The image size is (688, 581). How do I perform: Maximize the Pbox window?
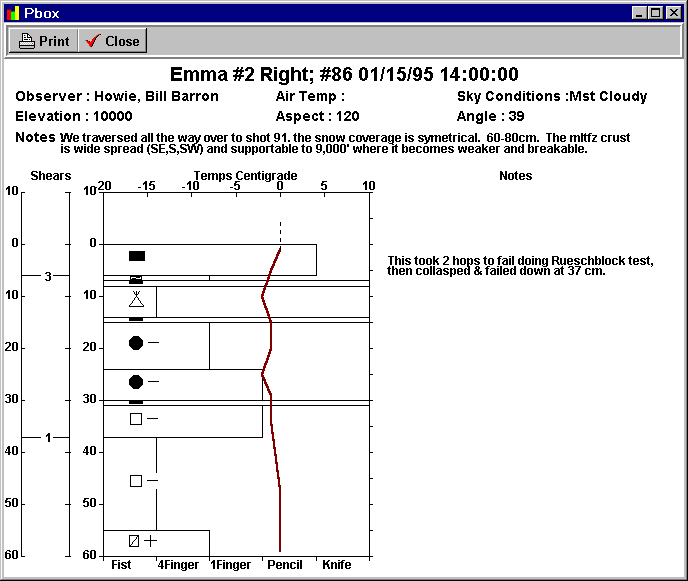[656, 13]
